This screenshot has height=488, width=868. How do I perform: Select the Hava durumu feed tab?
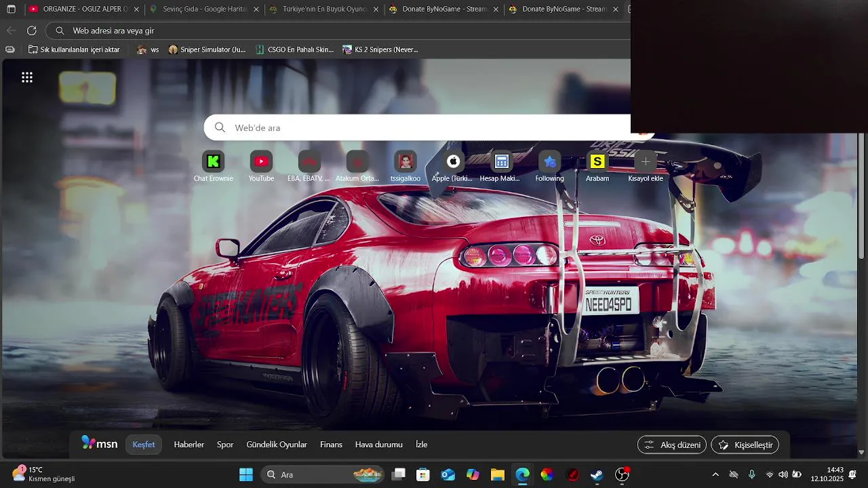click(x=379, y=445)
